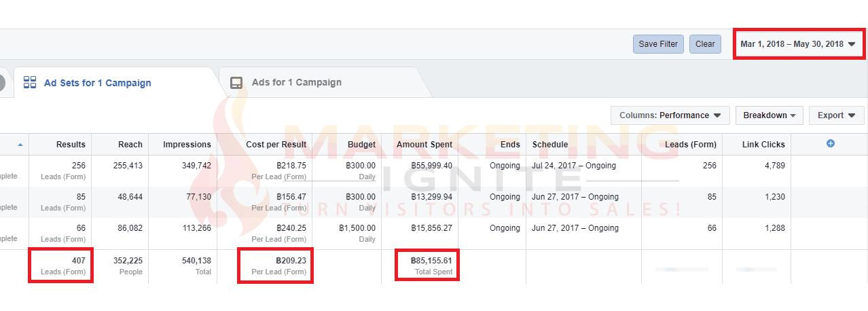The height and width of the screenshot is (311, 868).
Task: Click the Impressions column header
Action: coord(187,145)
